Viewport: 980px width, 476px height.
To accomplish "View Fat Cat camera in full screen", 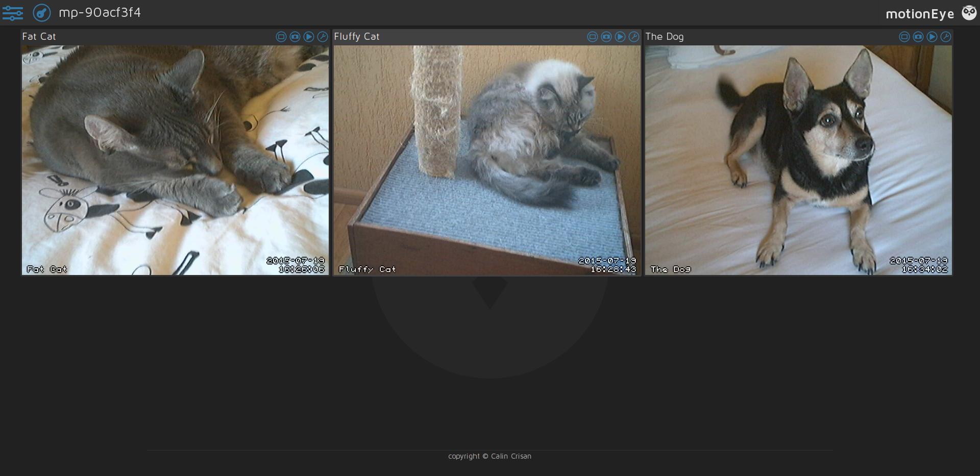I will [x=281, y=36].
